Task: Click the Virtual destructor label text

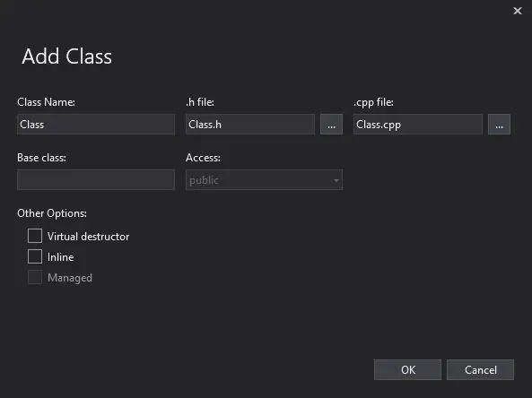Action: tap(88, 237)
